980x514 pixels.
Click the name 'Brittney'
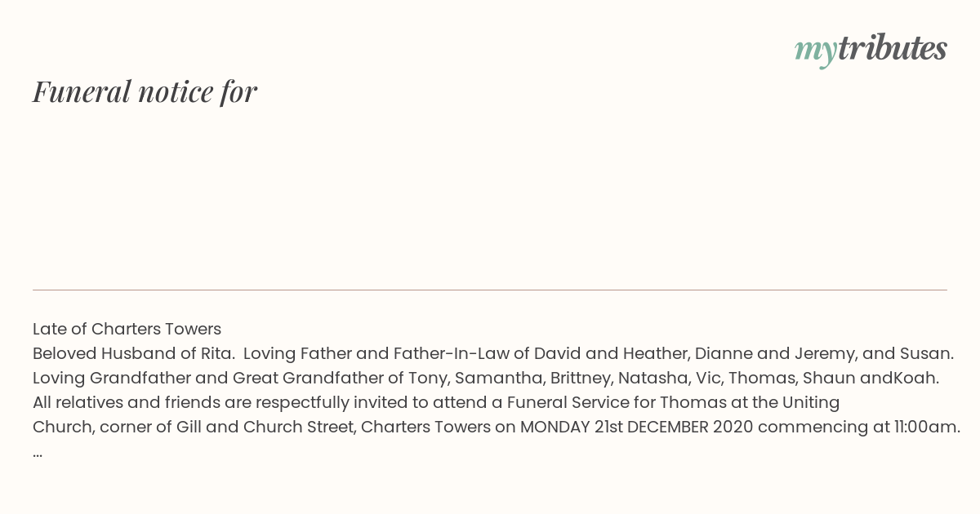click(x=579, y=378)
